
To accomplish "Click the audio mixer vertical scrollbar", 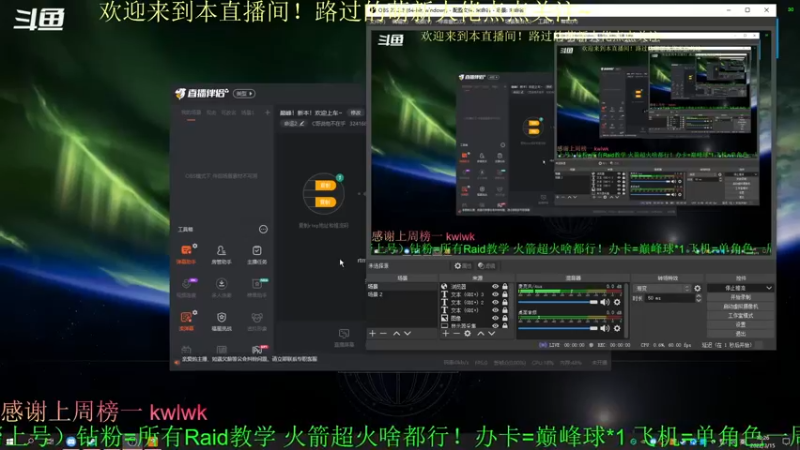I will (627, 310).
